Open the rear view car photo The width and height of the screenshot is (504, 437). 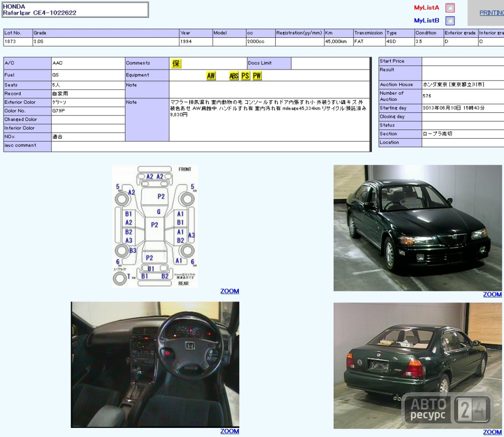(417, 365)
